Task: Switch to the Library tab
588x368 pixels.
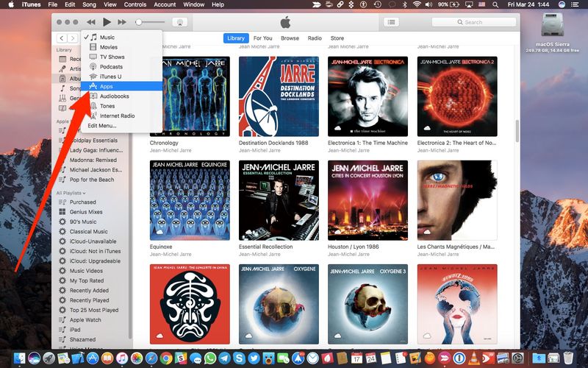Action: click(236, 38)
